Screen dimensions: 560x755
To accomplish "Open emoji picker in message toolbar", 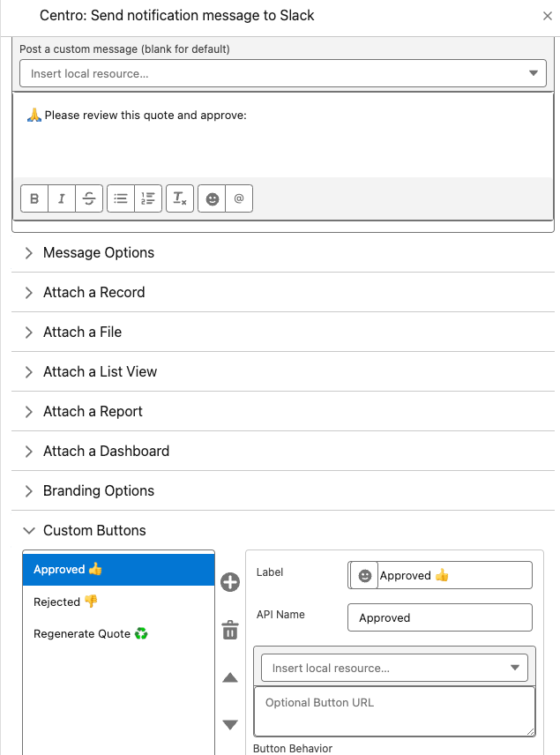I will pos(212,198).
